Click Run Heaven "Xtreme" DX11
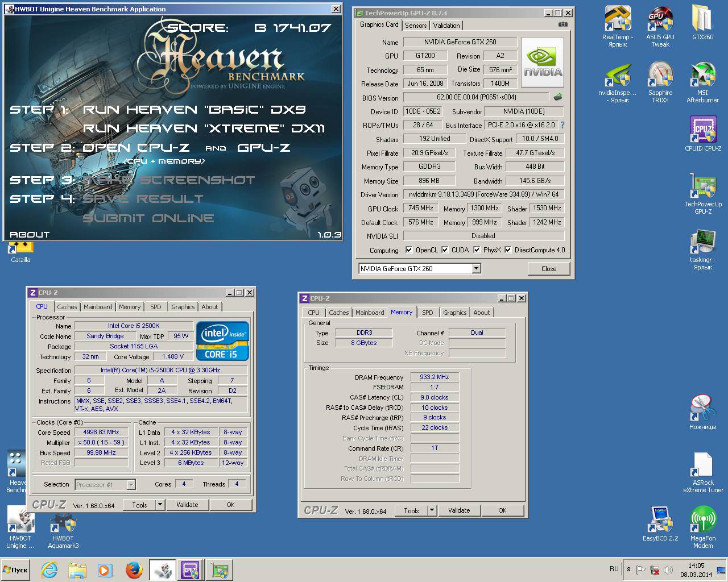Viewport: 728px width, 582px height. [x=204, y=129]
